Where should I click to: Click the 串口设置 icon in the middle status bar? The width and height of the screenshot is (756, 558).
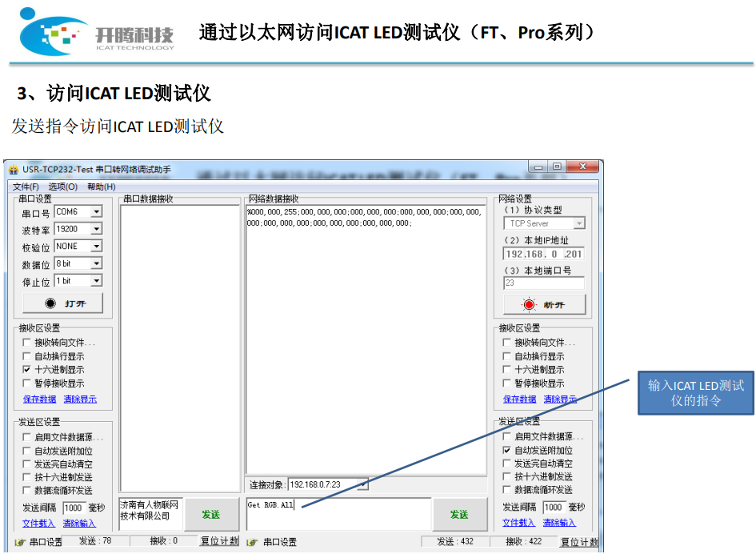[252, 542]
